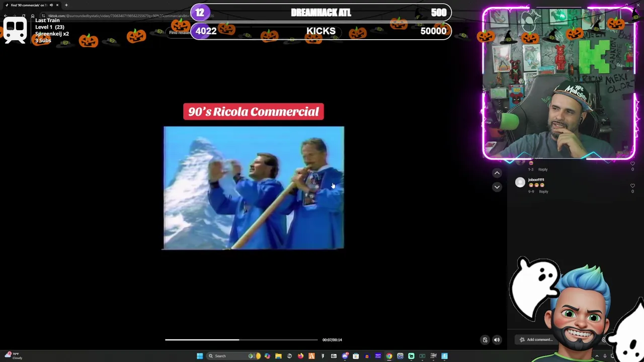Open the Windows Start menu
The height and width of the screenshot is (362, 644).
pyautogui.click(x=200, y=356)
